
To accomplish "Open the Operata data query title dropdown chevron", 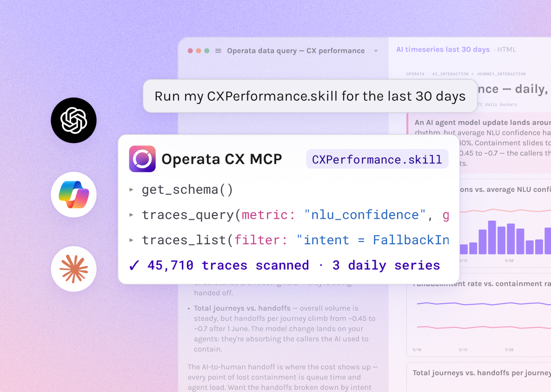I will coord(376,51).
